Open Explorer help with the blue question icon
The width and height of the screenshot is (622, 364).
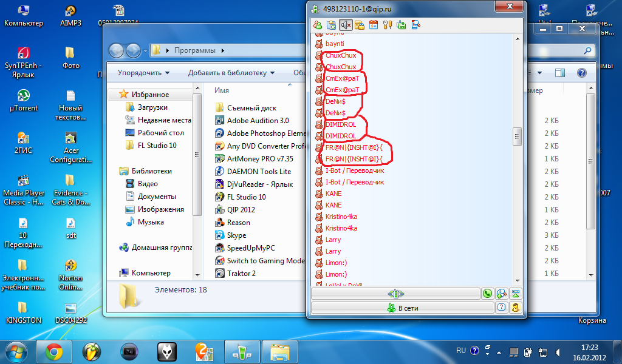point(581,73)
